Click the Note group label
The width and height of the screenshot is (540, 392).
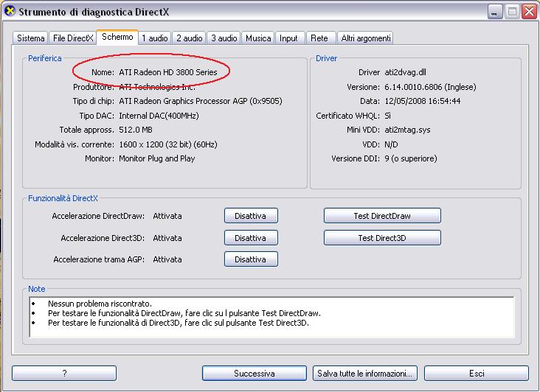(x=36, y=289)
